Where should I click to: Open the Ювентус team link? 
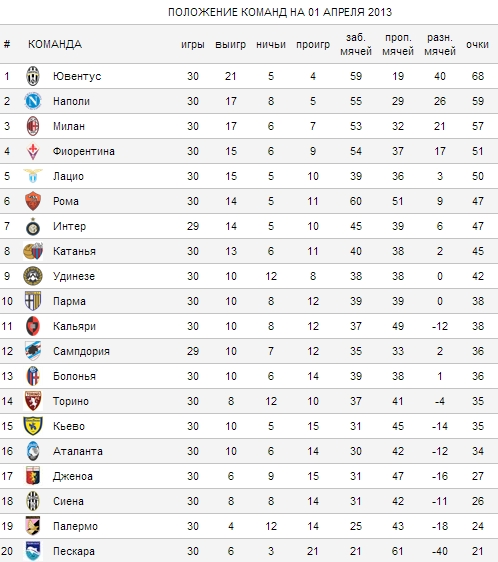pyautogui.click(x=77, y=76)
